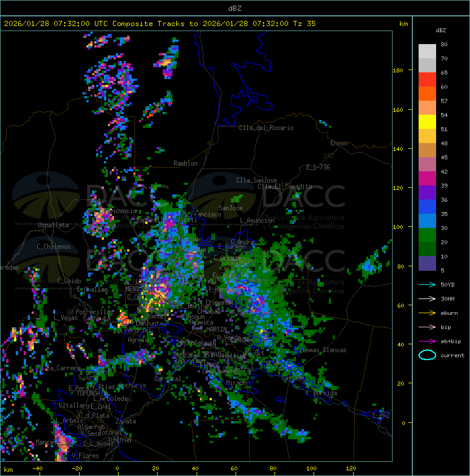Click the Agrelo place label
Screen dimensions: 470x476
tap(138, 340)
